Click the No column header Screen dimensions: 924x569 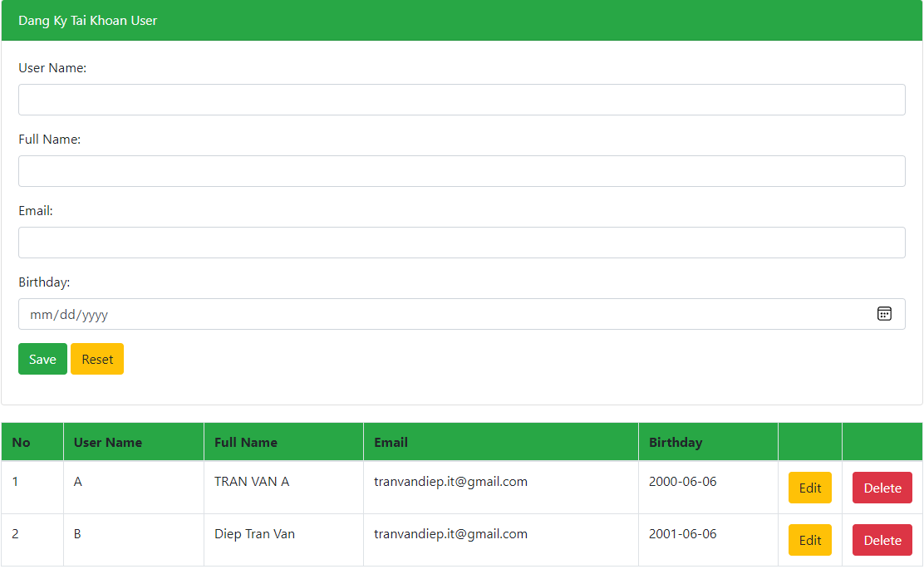pyautogui.click(x=22, y=442)
